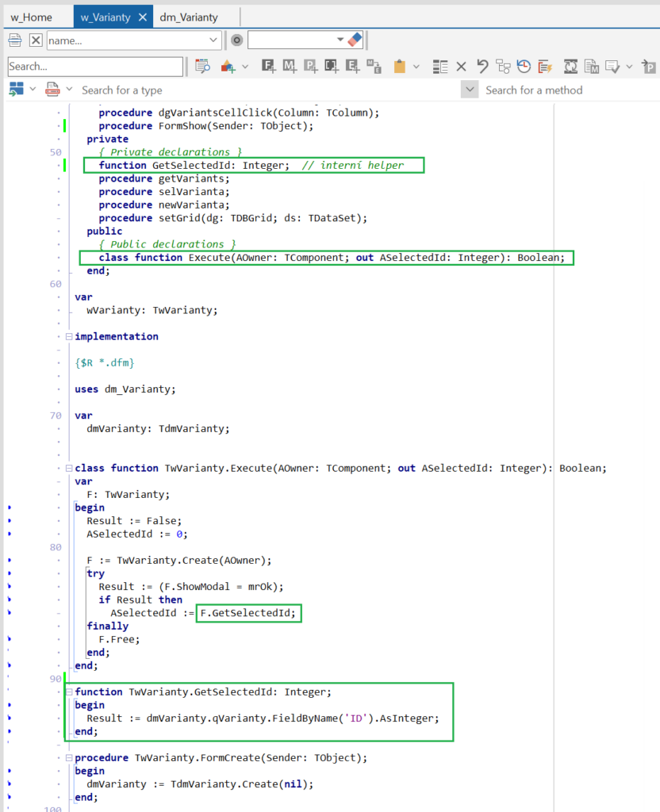660x812 pixels.
Task: Toggle the X box next to printer icon
Action: click(36, 40)
